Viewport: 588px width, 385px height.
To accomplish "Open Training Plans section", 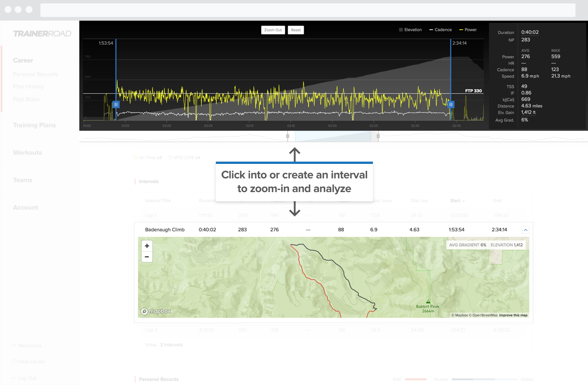I will [x=34, y=125].
